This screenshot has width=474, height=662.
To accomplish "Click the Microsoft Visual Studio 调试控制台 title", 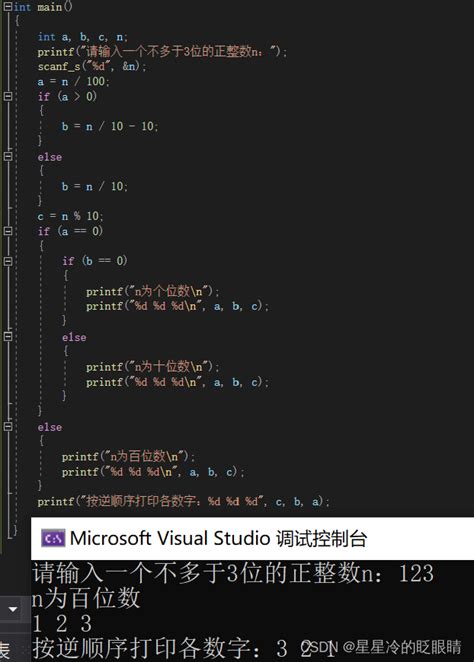I will click(x=218, y=538).
